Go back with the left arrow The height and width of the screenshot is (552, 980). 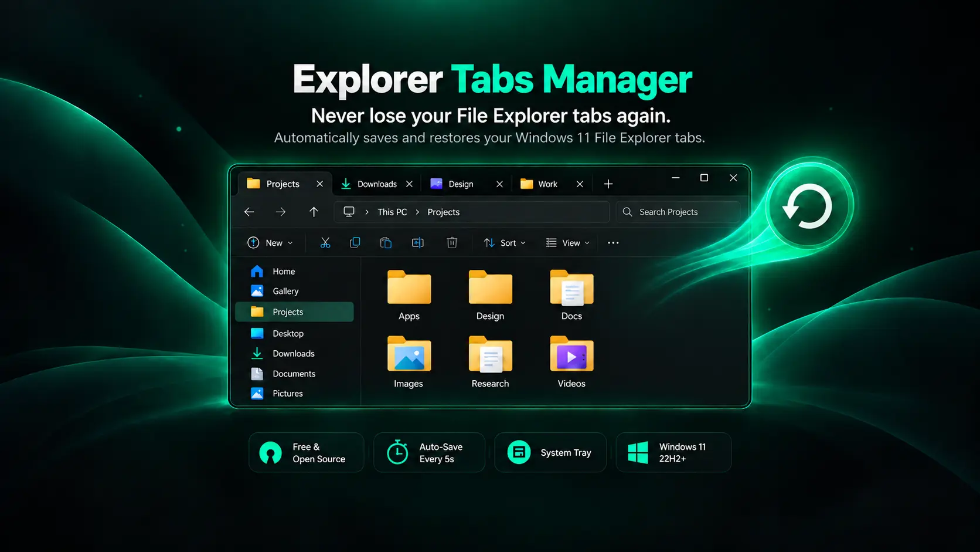coord(249,212)
